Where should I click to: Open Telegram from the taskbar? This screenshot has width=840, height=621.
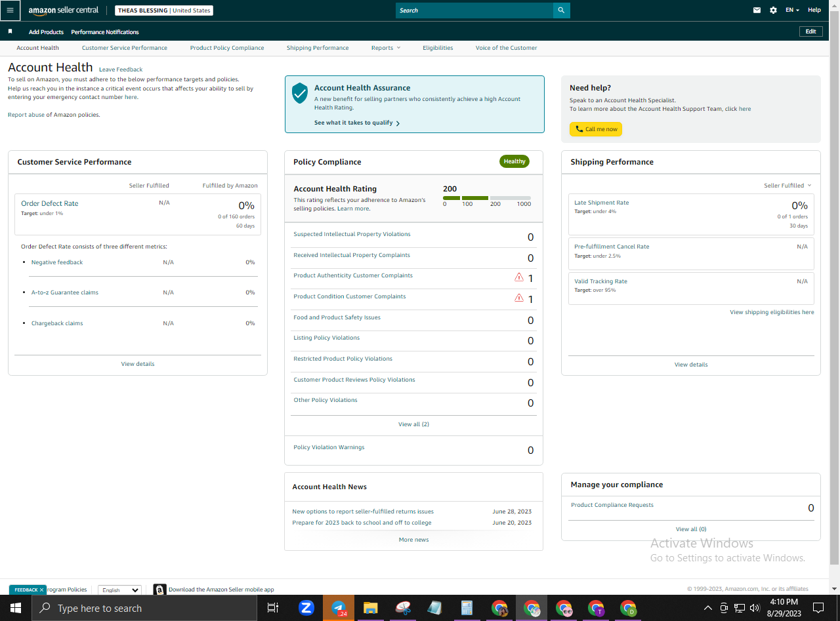tap(339, 608)
